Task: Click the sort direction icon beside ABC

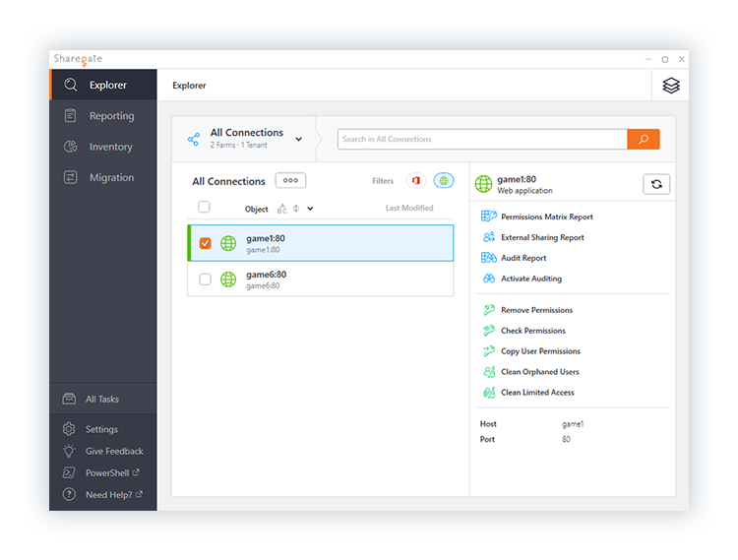Action: tap(296, 208)
